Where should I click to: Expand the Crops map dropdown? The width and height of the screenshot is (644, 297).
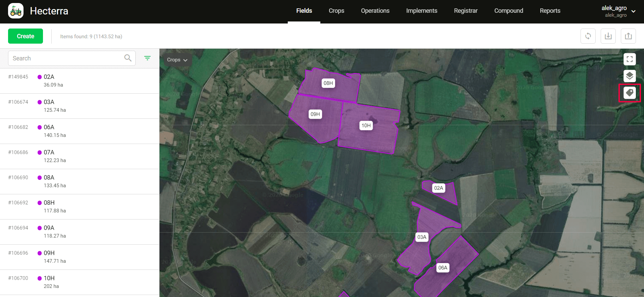(177, 60)
